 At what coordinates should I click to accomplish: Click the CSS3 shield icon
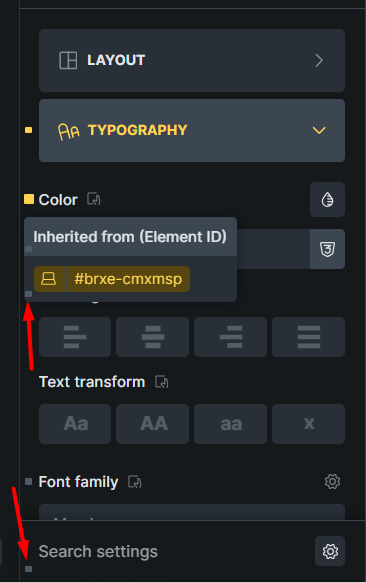click(x=327, y=249)
